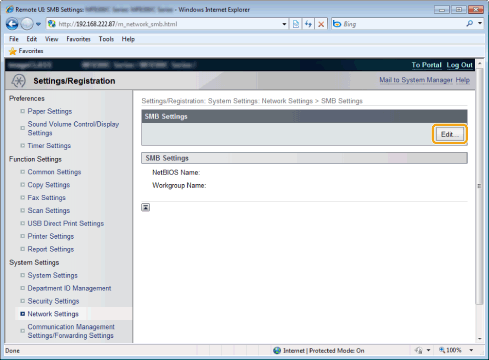Screen dimensions: 489x360
Task: Click the address bar site icon
Action: pyautogui.click(x=52, y=24)
